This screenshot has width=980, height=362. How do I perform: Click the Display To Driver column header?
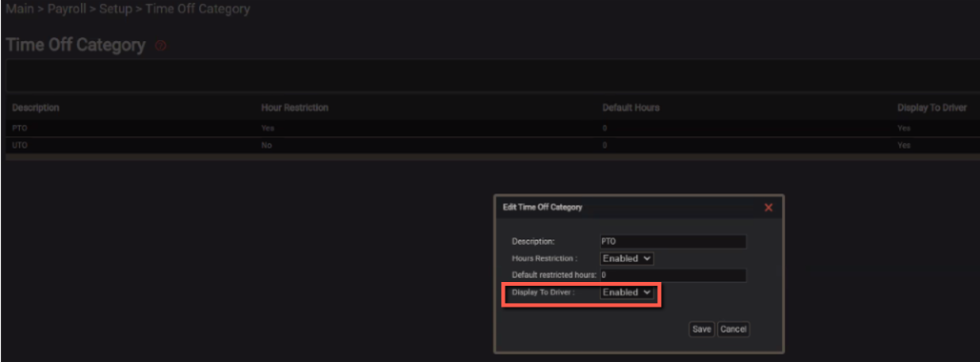(931, 108)
